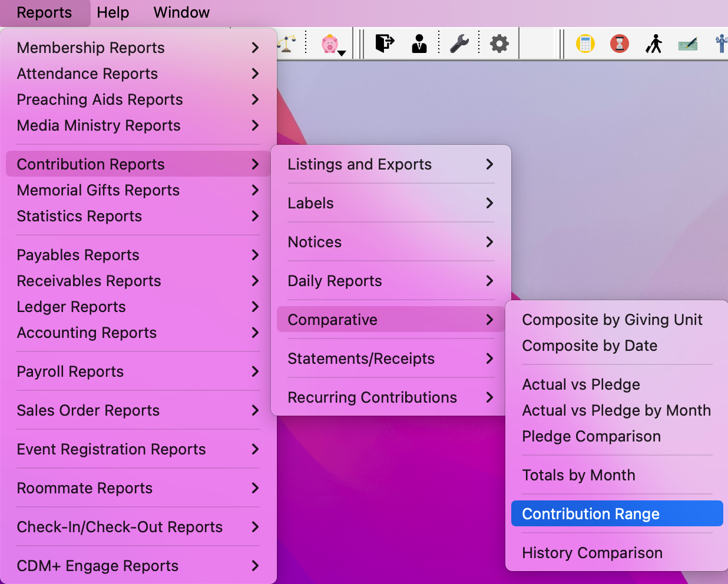Open the Window menu
Viewport: 728px width, 584px height.
[181, 12]
